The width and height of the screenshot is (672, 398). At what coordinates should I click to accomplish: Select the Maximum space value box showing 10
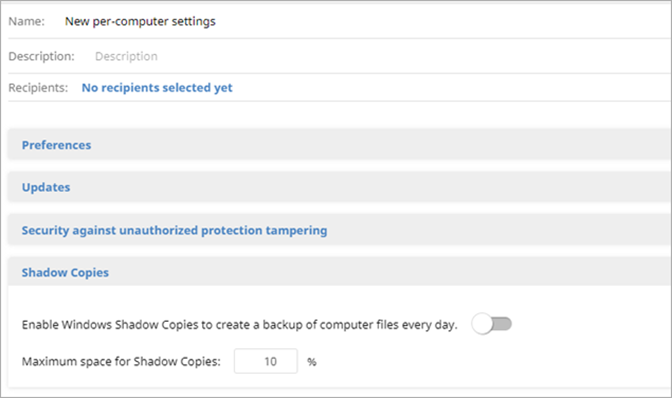[266, 361]
